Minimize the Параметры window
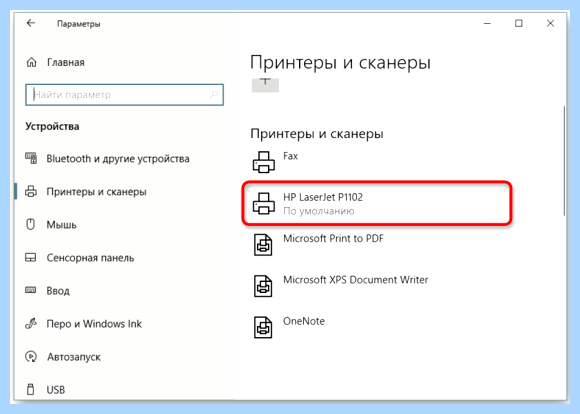Image resolution: width=580 pixels, height=414 pixels. click(x=487, y=23)
